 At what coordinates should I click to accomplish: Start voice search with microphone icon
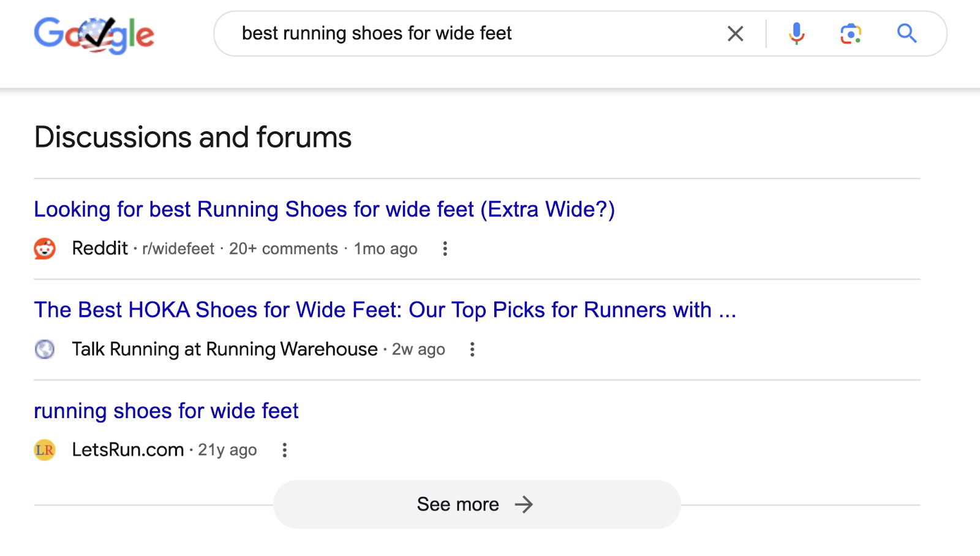796,34
